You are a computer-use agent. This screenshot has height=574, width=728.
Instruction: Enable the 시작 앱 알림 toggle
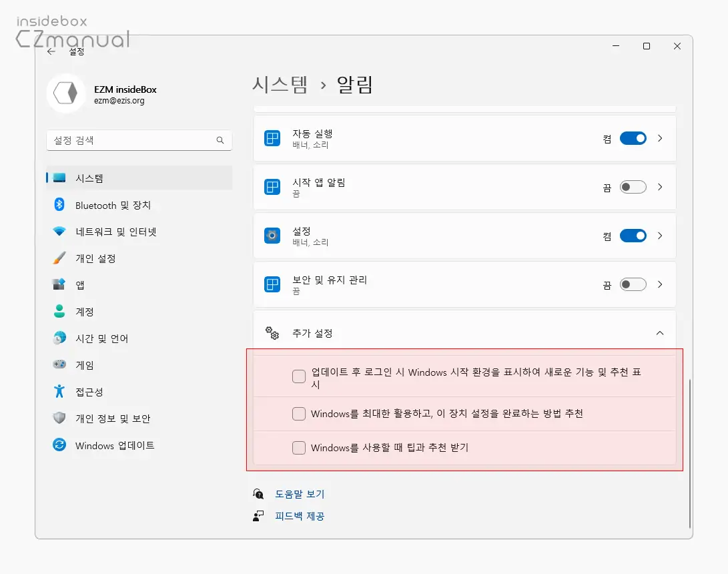(x=633, y=187)
